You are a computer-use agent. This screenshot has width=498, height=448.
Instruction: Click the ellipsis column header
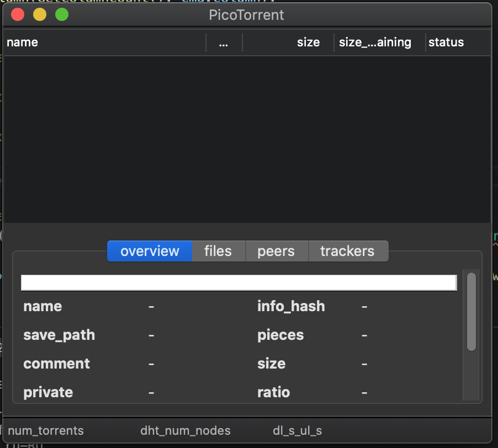224,42
